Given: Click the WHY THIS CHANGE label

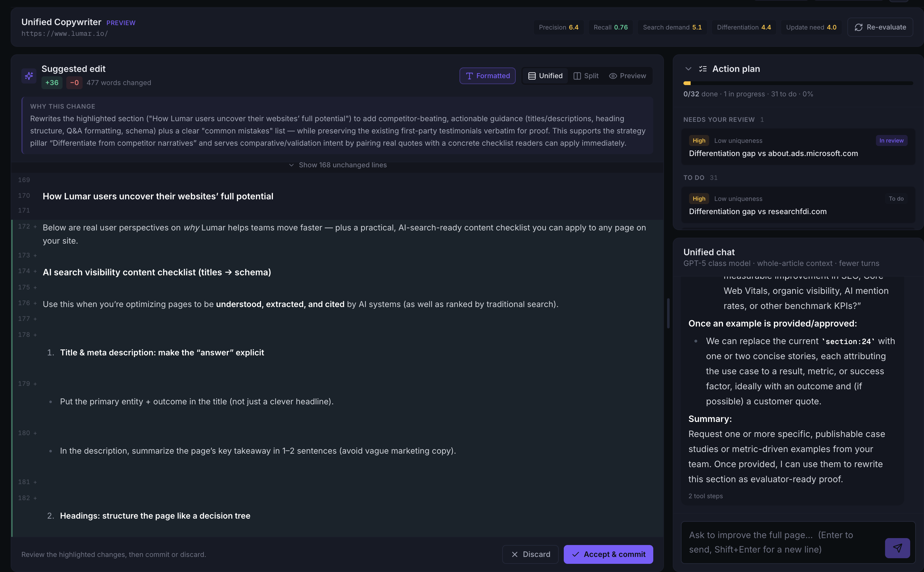Looking at the screenshot, I should click(x=63, y=107).
